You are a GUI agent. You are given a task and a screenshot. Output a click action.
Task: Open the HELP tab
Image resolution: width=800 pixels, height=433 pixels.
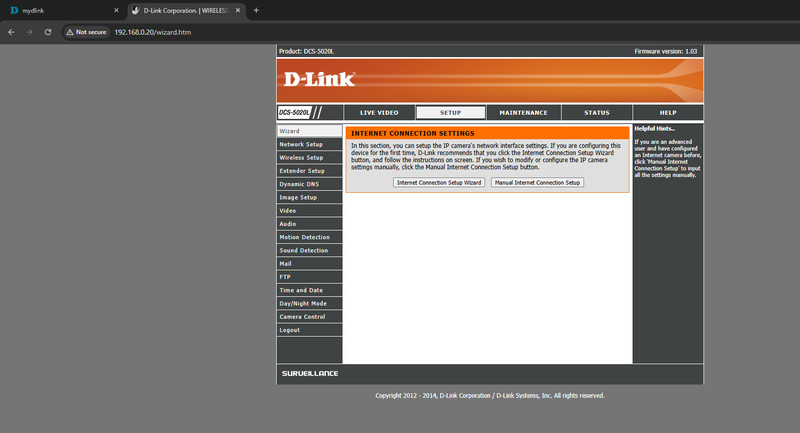(x=668, y=113)
